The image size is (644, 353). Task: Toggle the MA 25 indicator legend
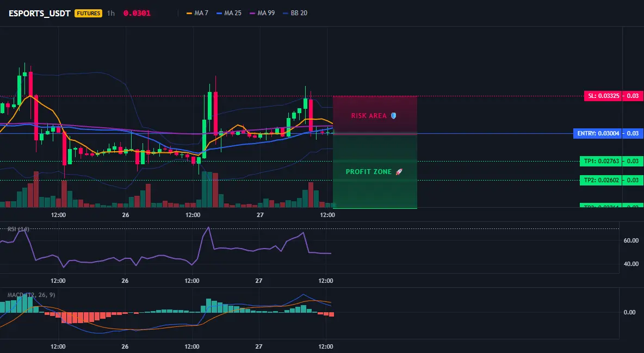[x=229, y=13]
